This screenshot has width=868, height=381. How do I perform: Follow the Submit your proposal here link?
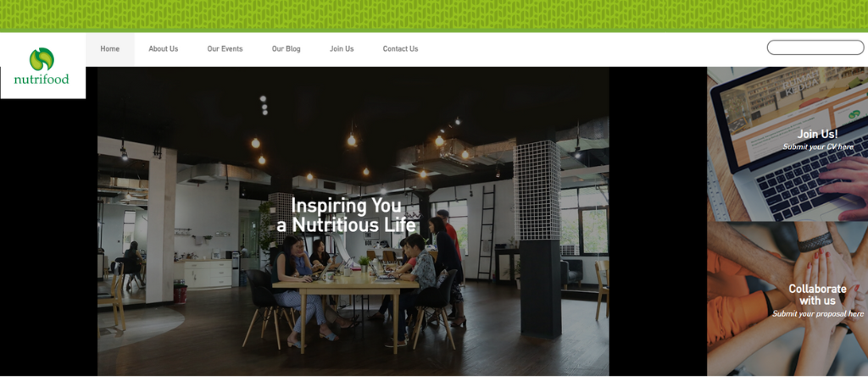pyautogui.click(x=818, y=314)
